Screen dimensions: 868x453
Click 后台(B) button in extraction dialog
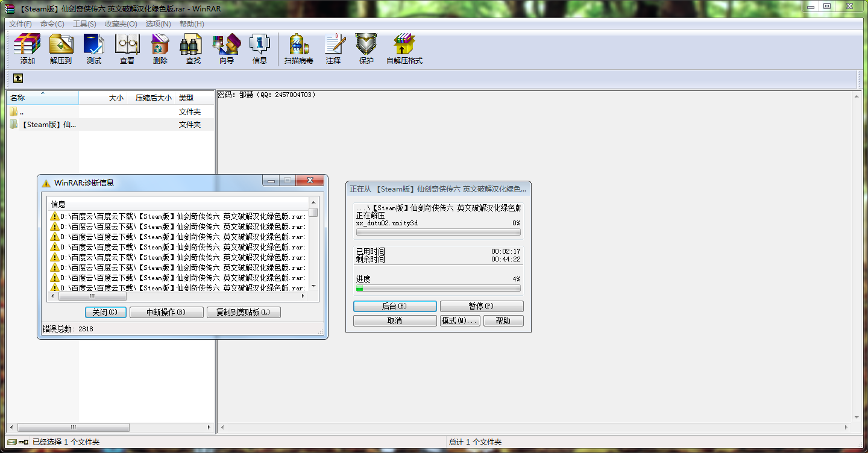[395, 306]
